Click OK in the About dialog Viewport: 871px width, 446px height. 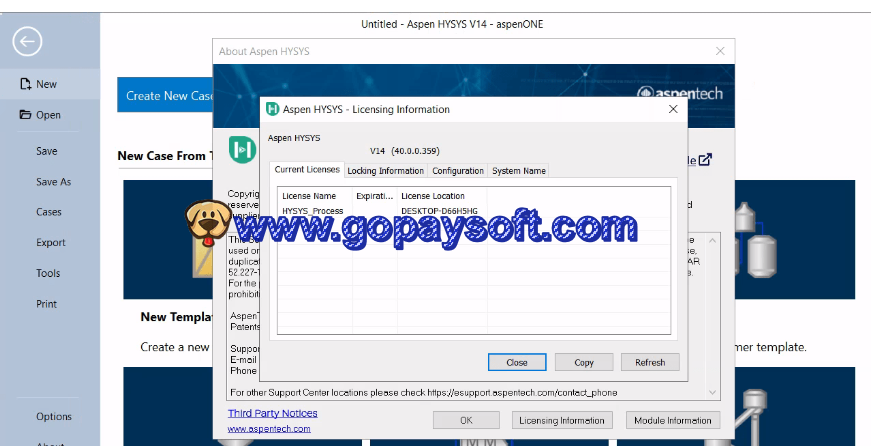pyautogui.click(x=466, y=420)
